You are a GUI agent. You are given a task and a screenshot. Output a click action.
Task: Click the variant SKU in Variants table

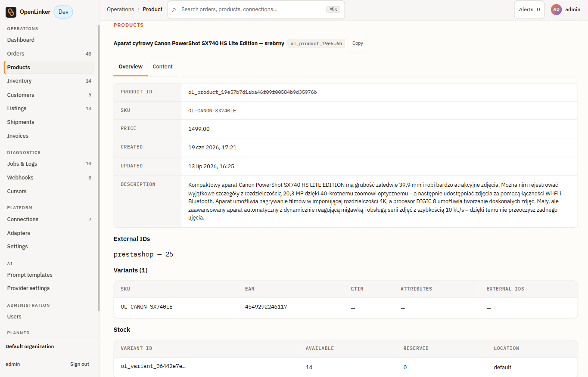click(146, 307)
